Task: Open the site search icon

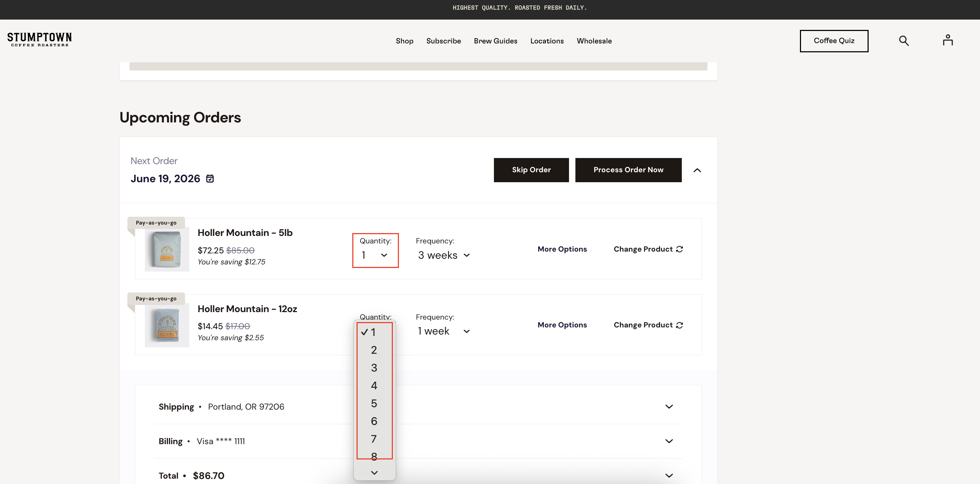Action: click(904, 41)
